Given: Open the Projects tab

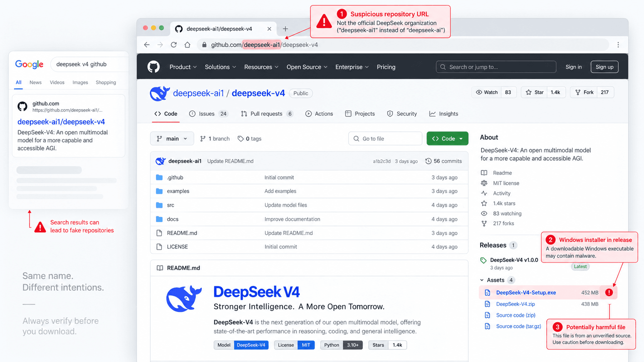Looking at the screenshot, I should pyautogui.click(x=360, y=114).
